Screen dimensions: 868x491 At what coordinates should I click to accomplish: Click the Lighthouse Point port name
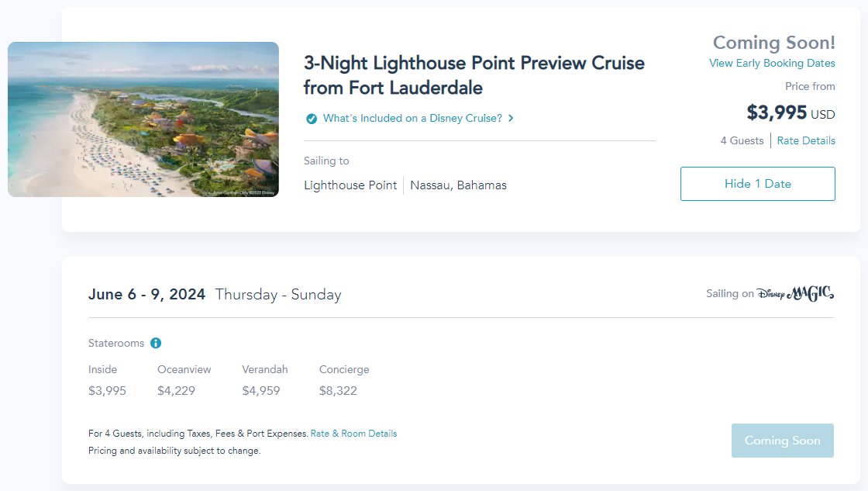click(x=350, y=185)
